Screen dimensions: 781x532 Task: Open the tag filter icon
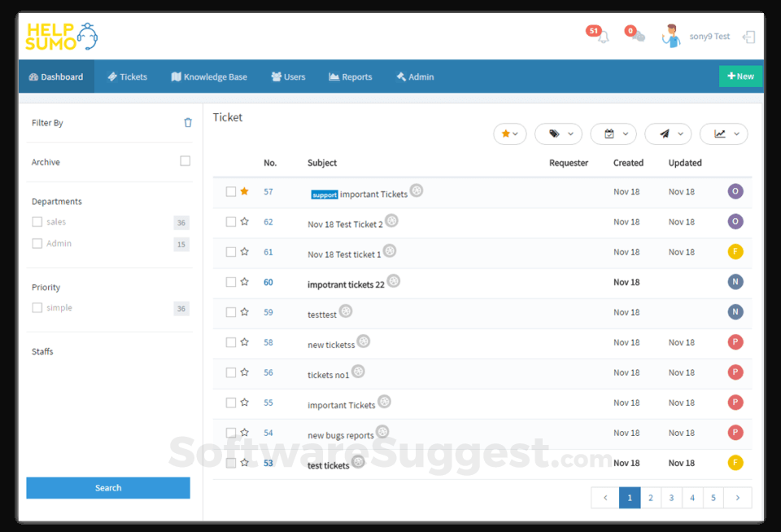[554, 133]
